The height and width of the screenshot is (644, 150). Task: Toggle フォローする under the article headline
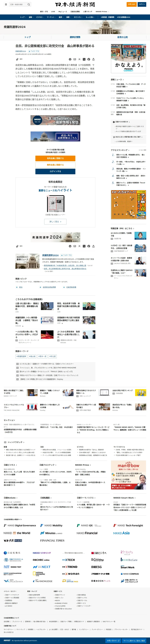tap(33, 51)
